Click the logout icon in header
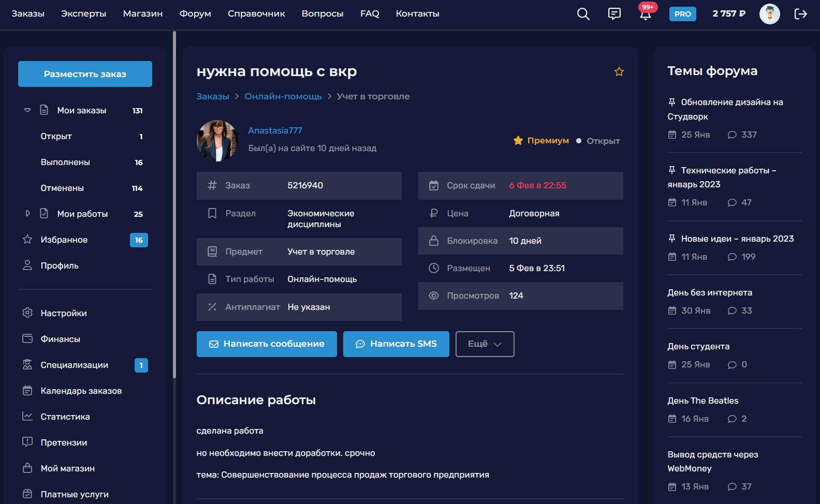 coord(800,14)
